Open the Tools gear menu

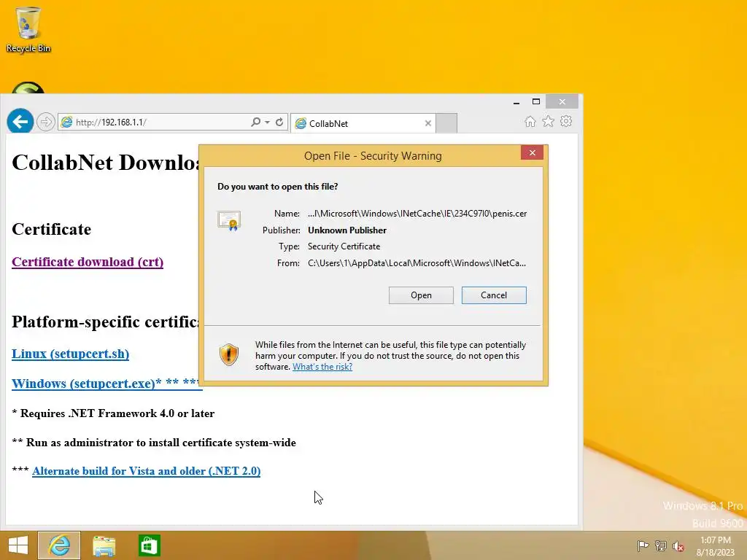(x=566, y=122)
